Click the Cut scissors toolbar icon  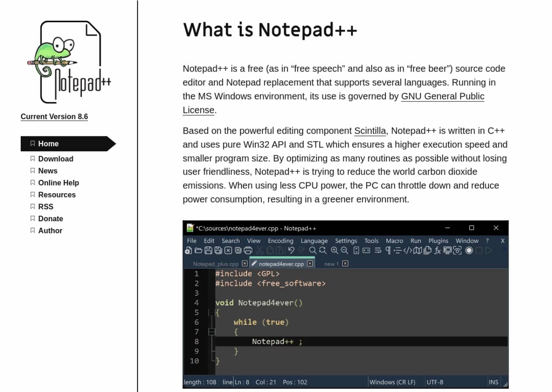[x=259, y=250]
